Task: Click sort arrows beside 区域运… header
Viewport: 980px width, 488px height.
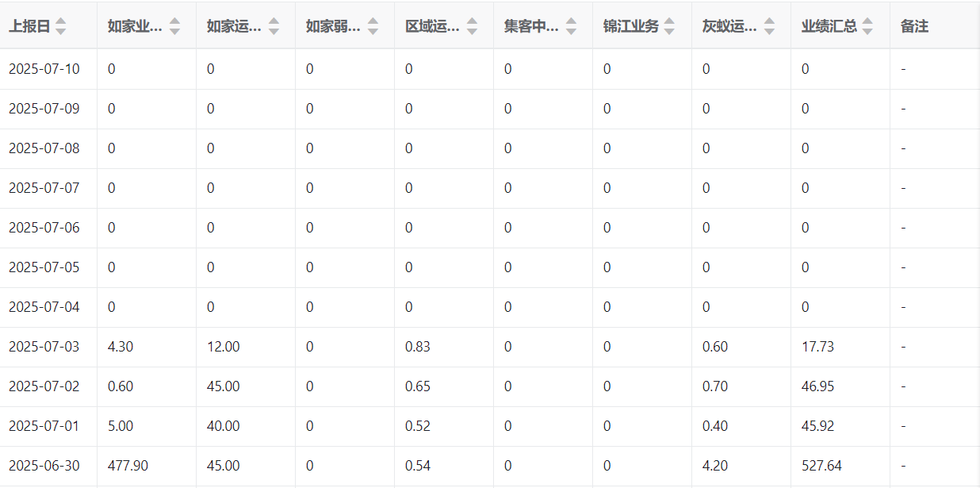Action: point(473,26)
